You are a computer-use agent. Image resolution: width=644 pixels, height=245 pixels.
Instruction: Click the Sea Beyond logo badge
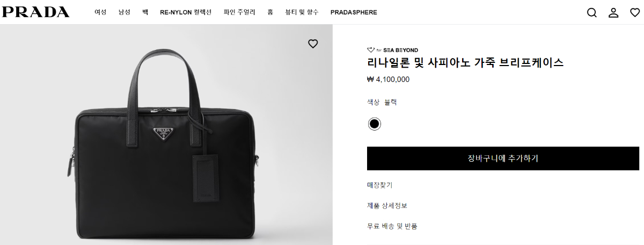[392, 50]
